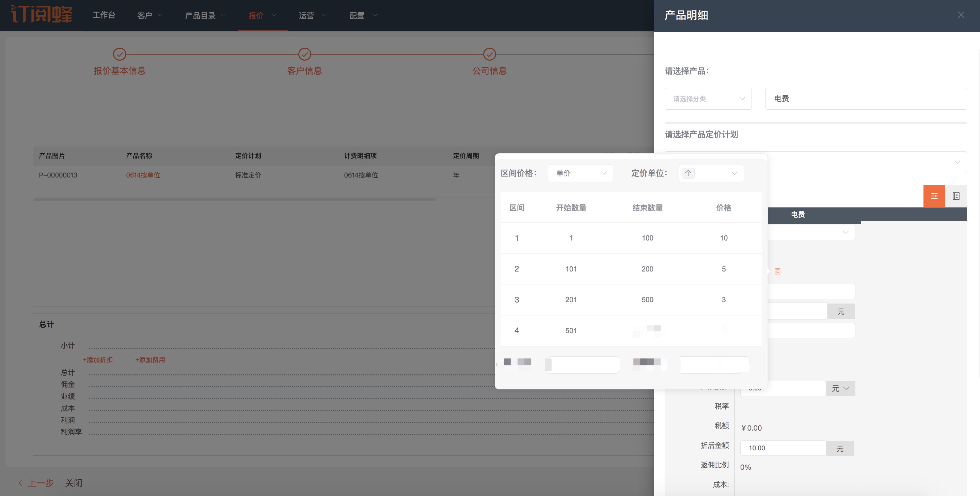The height and width of the screenshot is (496, 980).
Task: Click the small orange price-tier list icon
Action: coord(777,271)
